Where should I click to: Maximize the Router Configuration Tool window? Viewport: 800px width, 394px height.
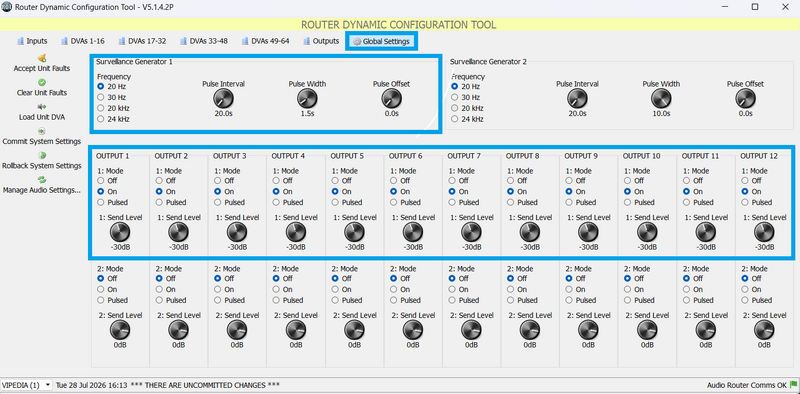pyautogui.click(x=755, y=7)
